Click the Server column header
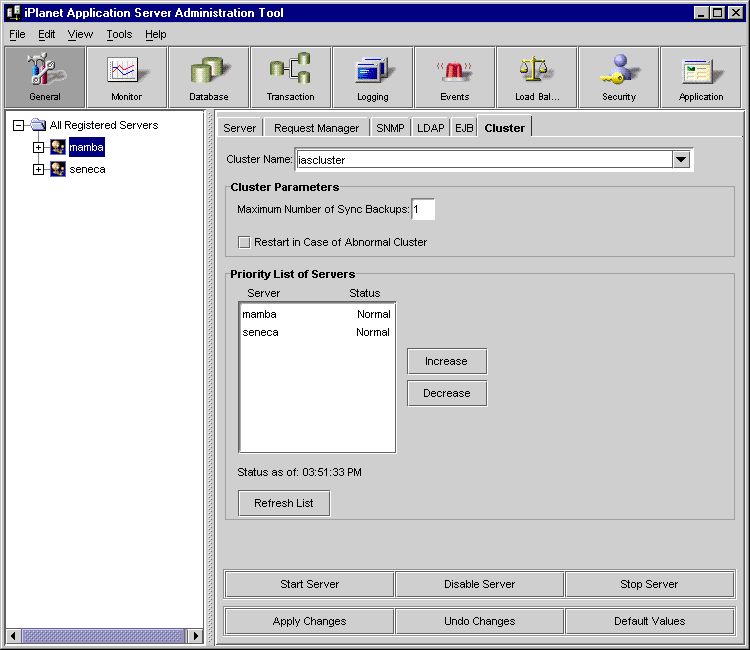 (264, 293)
